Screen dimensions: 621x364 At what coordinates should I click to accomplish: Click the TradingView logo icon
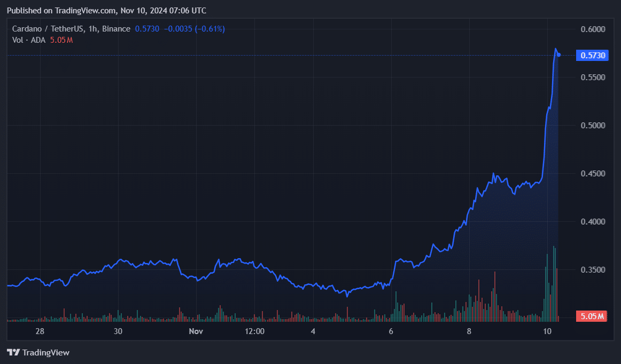[13, 353]
